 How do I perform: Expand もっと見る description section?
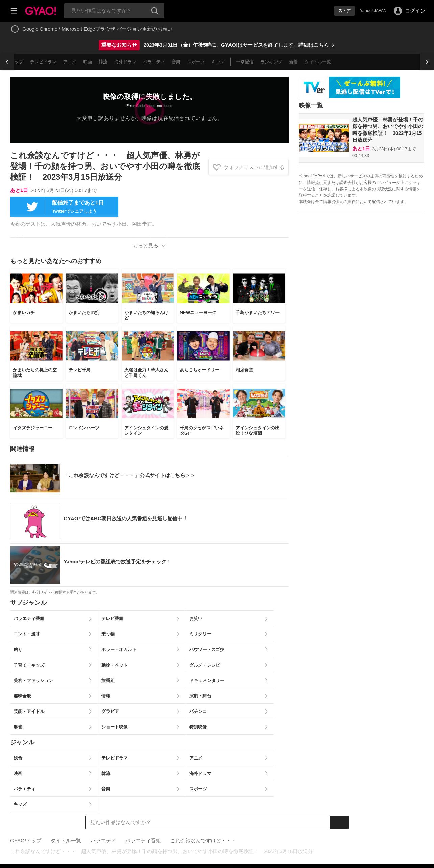tap(149, 246)
